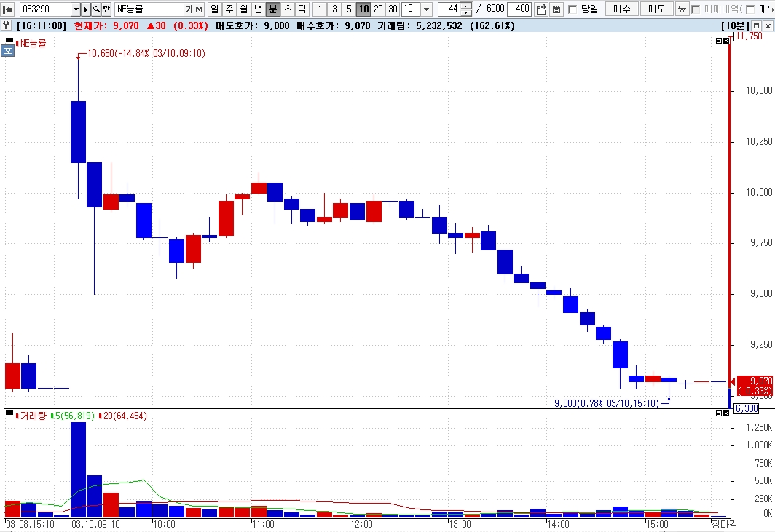Toggle the last checkbox labeled 매'

(750, 9)
